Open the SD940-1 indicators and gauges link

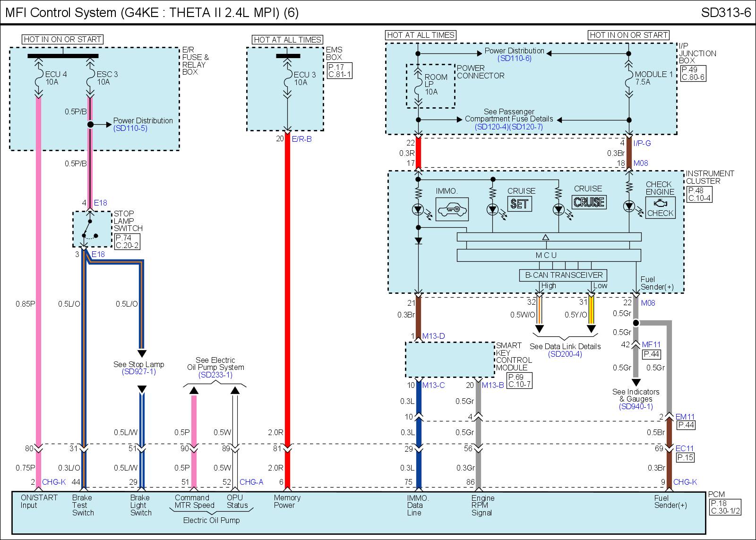click(x=636, y=406)
